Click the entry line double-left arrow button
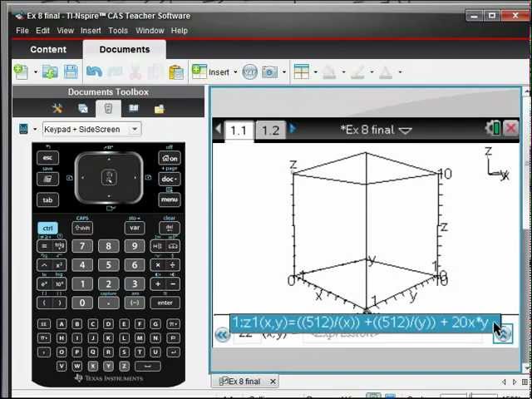Image resolution: width=532 pixels, height=399 pixels. (222, 335)
